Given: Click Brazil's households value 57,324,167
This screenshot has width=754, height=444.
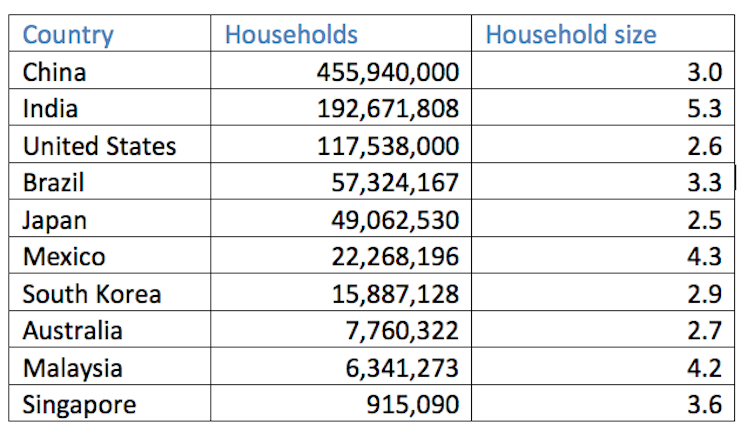Looking at the screenshot, I should 341,181.
